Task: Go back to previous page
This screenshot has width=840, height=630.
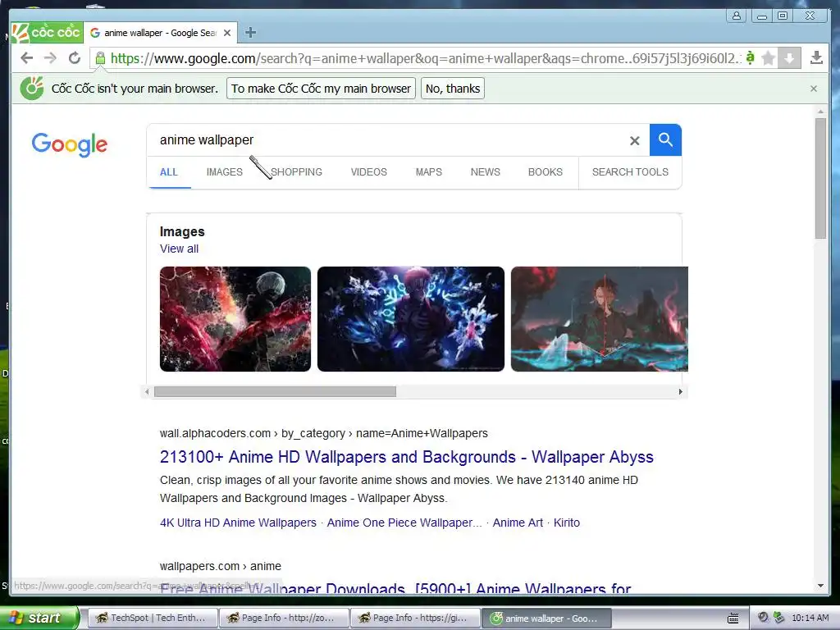Action: tap(27, 58)
